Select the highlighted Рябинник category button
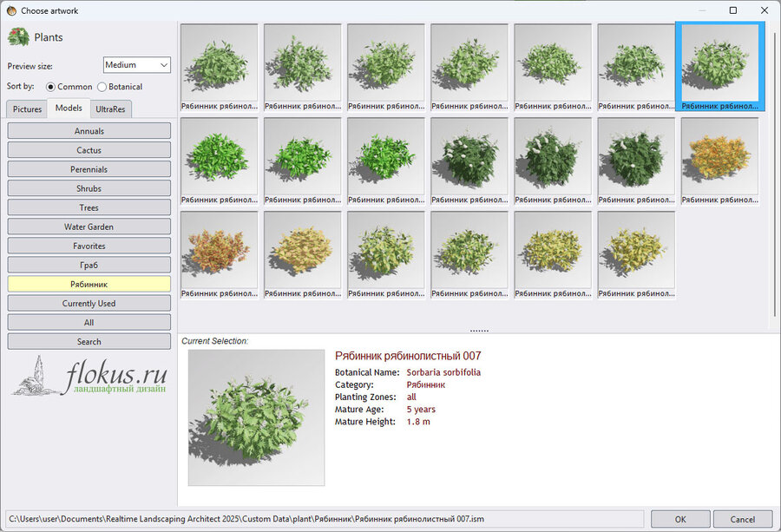The width and height of the screenshot is (781, 532). (x=89, y=284)
